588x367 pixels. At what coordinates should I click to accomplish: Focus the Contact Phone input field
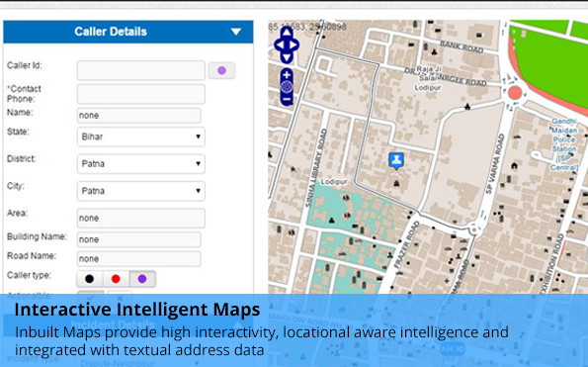point(141,94)
